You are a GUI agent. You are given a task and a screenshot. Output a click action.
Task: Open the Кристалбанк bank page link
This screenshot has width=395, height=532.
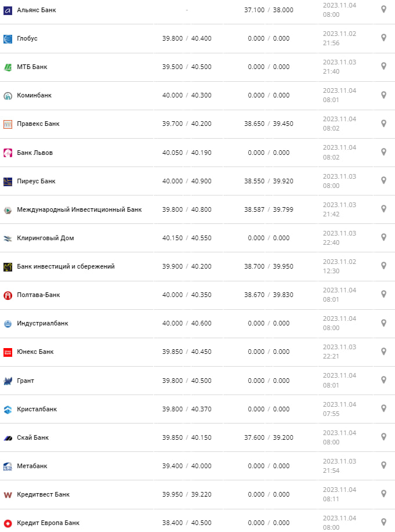coord(37,409)
